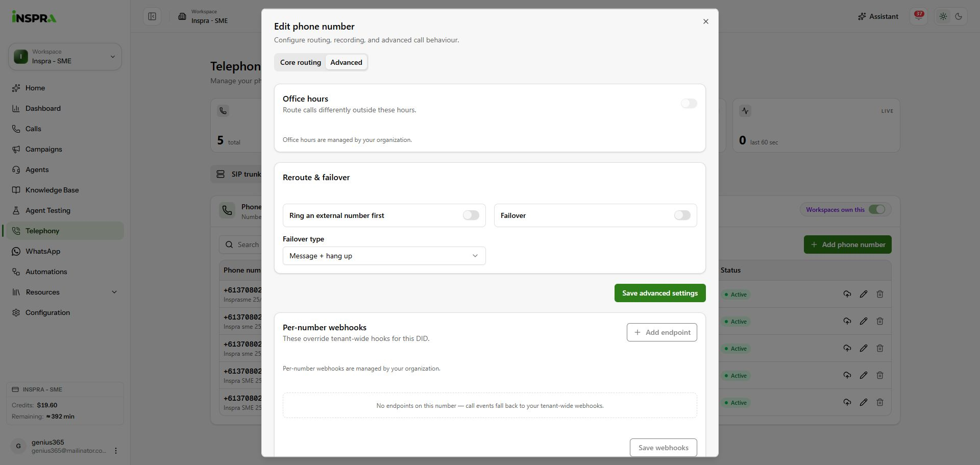
Task: Click the INSPRA logo
Action: [x=34, y=17]
